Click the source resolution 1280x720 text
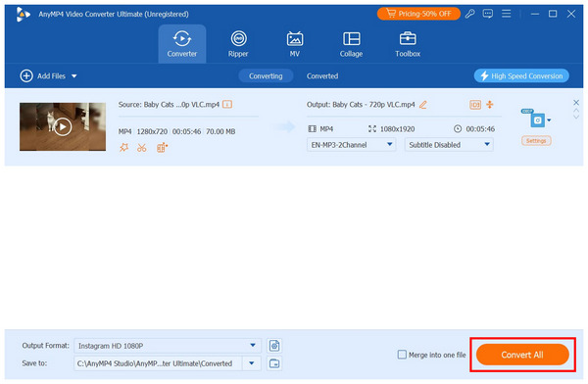The height and width of the screenshot is (384, 588). 152,131
